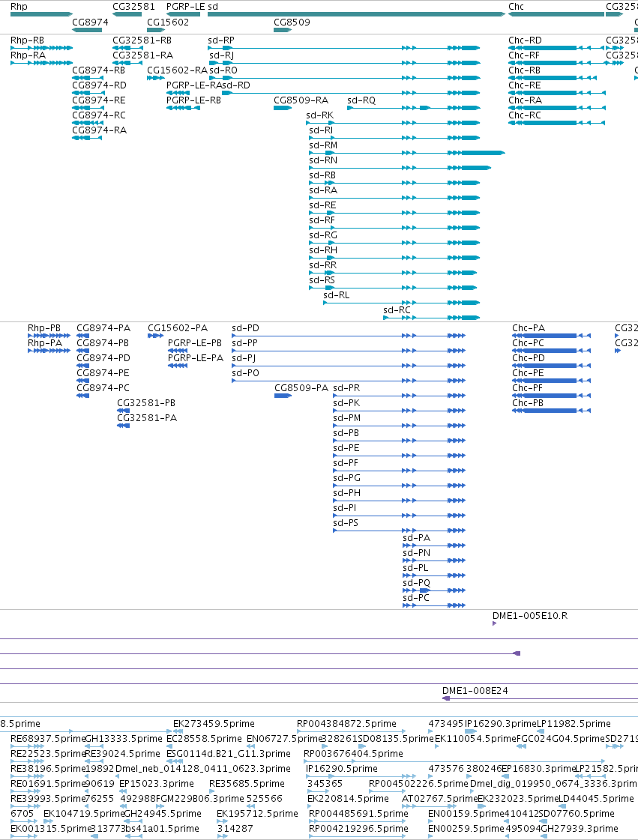Select the sd-RK transcript label
Viewport: 638px width, 840px height.
(319, 115)
